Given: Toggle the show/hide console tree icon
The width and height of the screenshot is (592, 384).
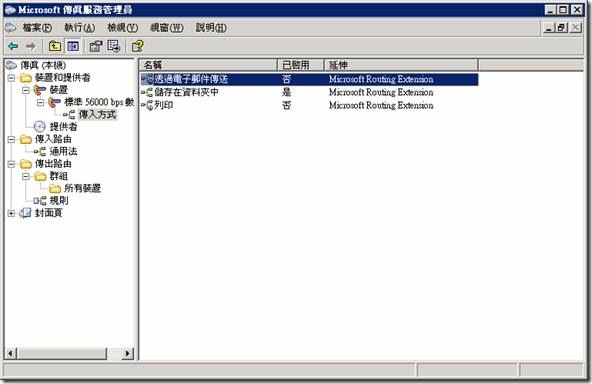Looking at the screenshot, I should pos(73,46).
